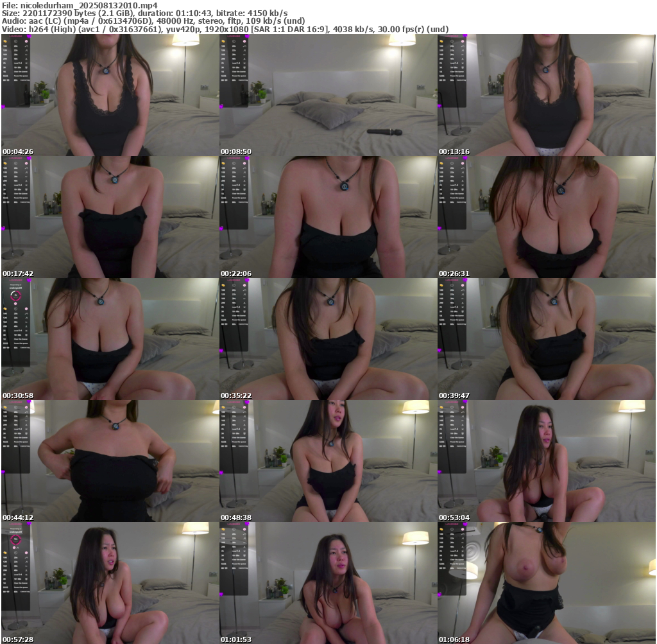Click the timestamp label 00:57:28
Image resolution: width=657 pixels, height=644 pixels.
[18, 640]
